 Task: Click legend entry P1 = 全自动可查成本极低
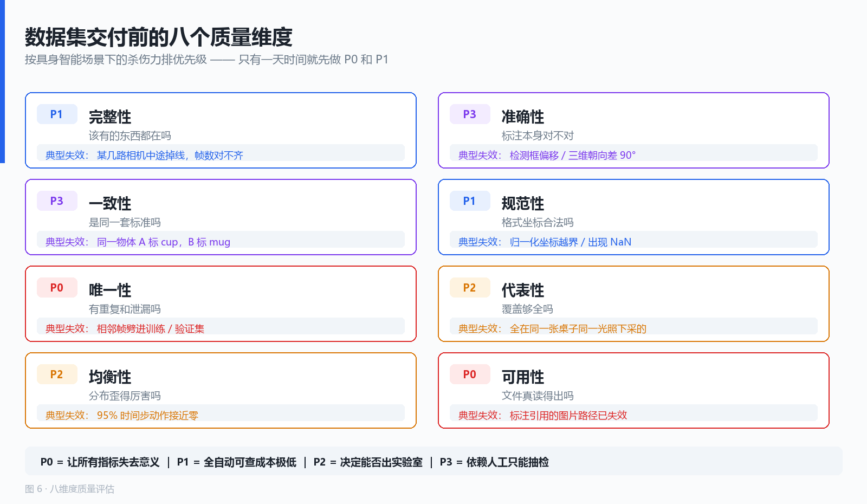237,462
